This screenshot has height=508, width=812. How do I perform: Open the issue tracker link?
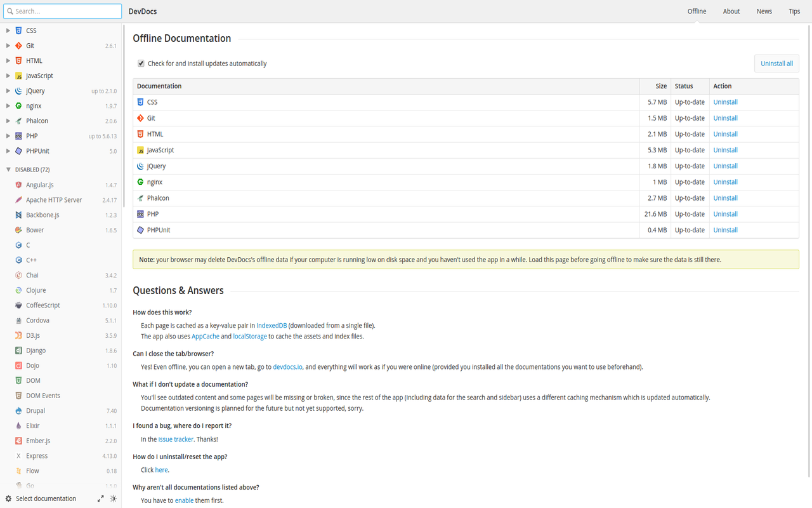(x=176, y=439)
